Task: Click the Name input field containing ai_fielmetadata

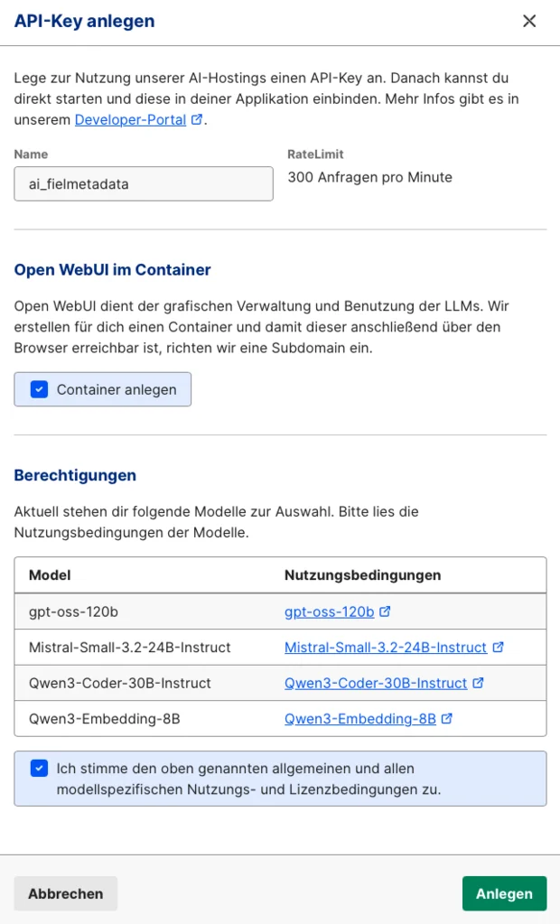Action: point(142,183)
